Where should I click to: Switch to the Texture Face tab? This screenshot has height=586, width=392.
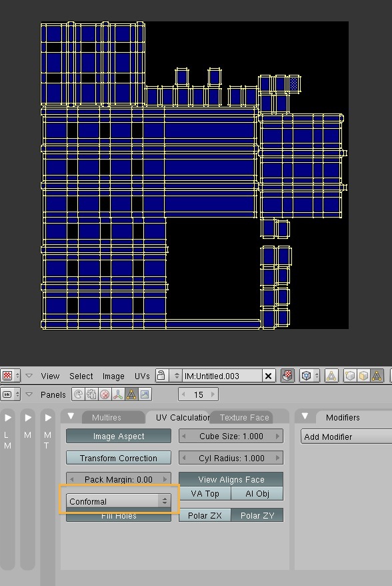click(244, 417)
